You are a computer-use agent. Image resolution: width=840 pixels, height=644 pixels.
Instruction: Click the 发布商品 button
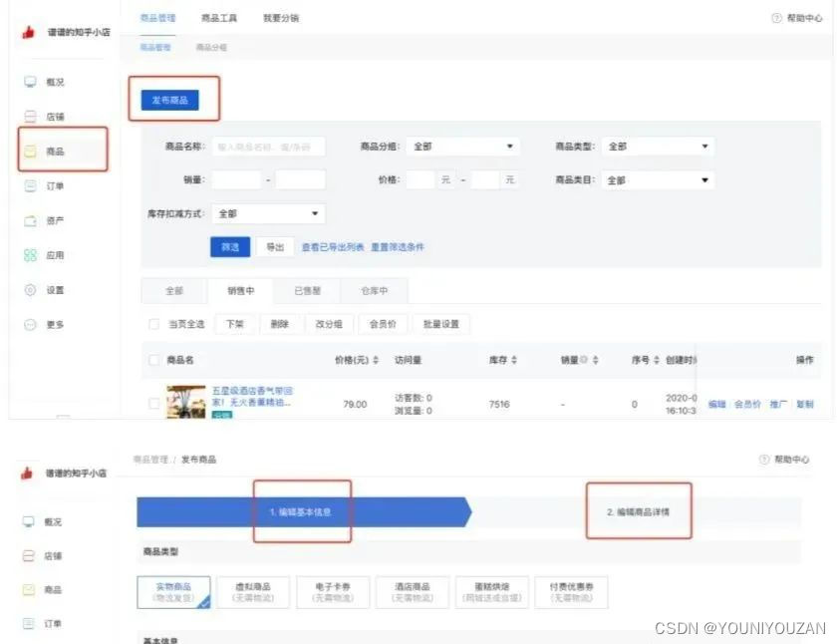[169, 101]
